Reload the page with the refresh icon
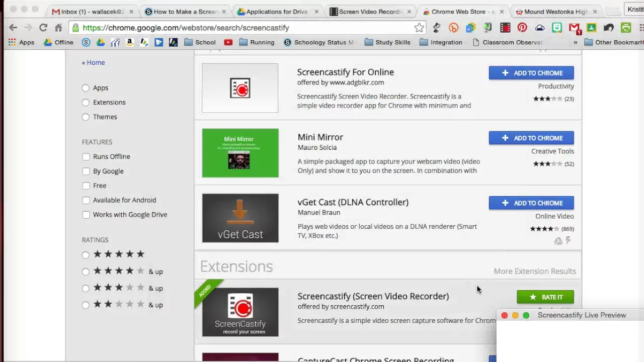This screenshot has height=362, width=644. click(43, 28)
